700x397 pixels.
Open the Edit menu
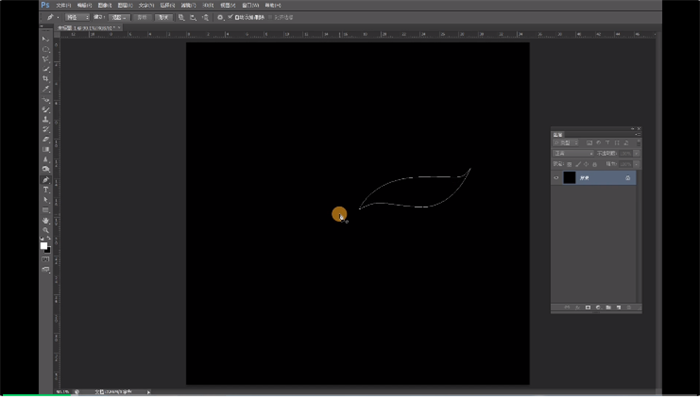coord(84,5)
